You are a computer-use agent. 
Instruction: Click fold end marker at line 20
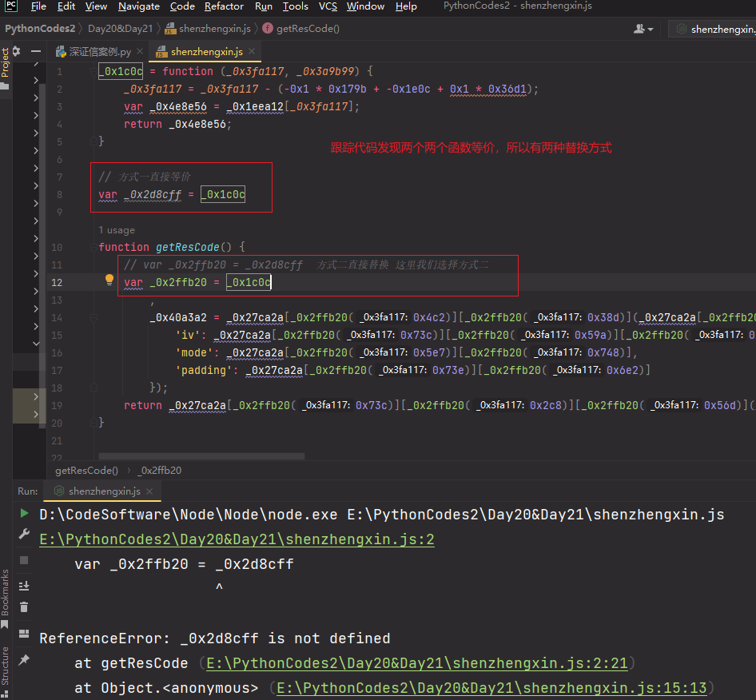[94, 423]
